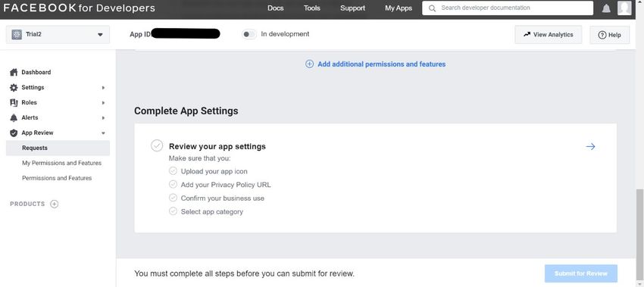Click the Dashboard home icon
The width and height of the screenshot is (644, 287).
14,72
